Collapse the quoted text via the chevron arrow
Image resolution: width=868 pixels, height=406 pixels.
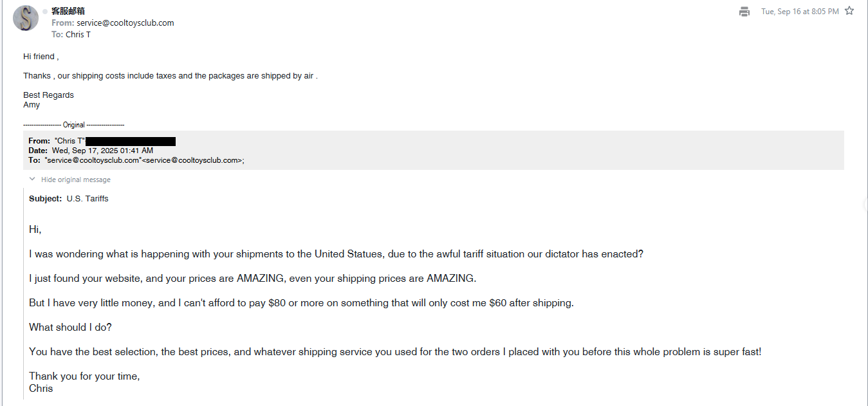[32, 180]
